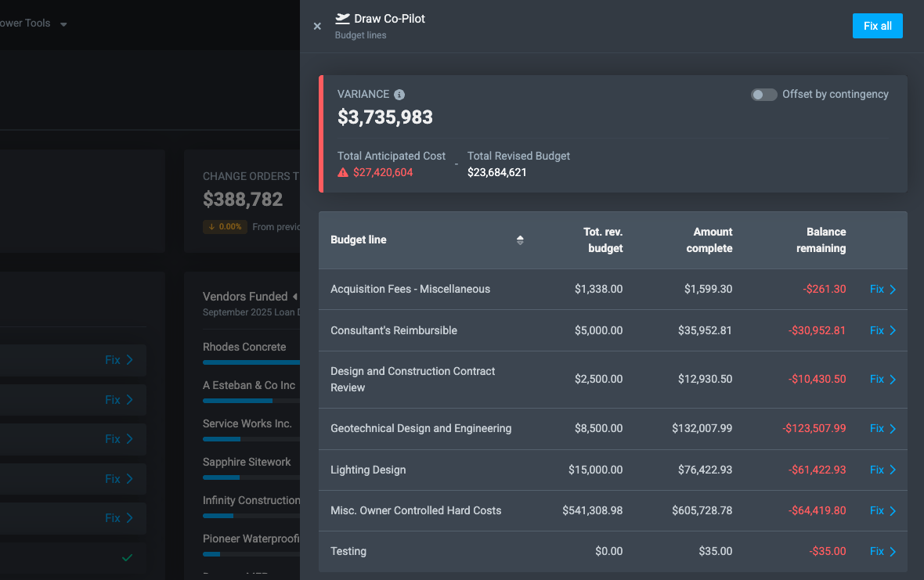Click the arrow icon after Testing's Fix link
924x580 pixels.
coord(893,551)
